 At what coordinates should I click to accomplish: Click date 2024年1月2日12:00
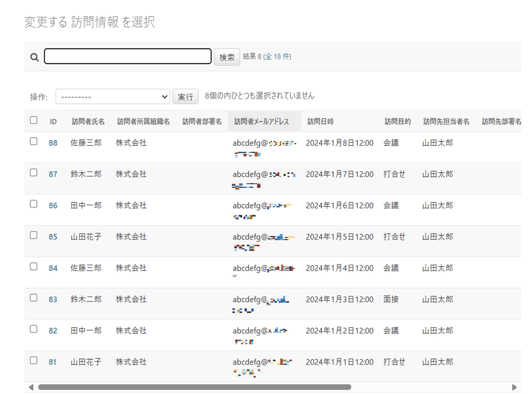coord(340,331)
